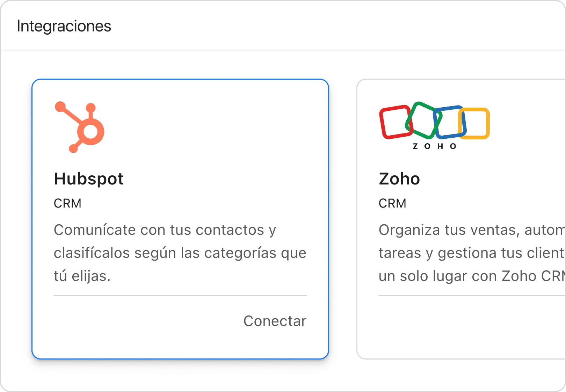This screenshot has height=392, width=566.
Task: Click the red square in Zoho logo
Action: click(x=395, y=122)
